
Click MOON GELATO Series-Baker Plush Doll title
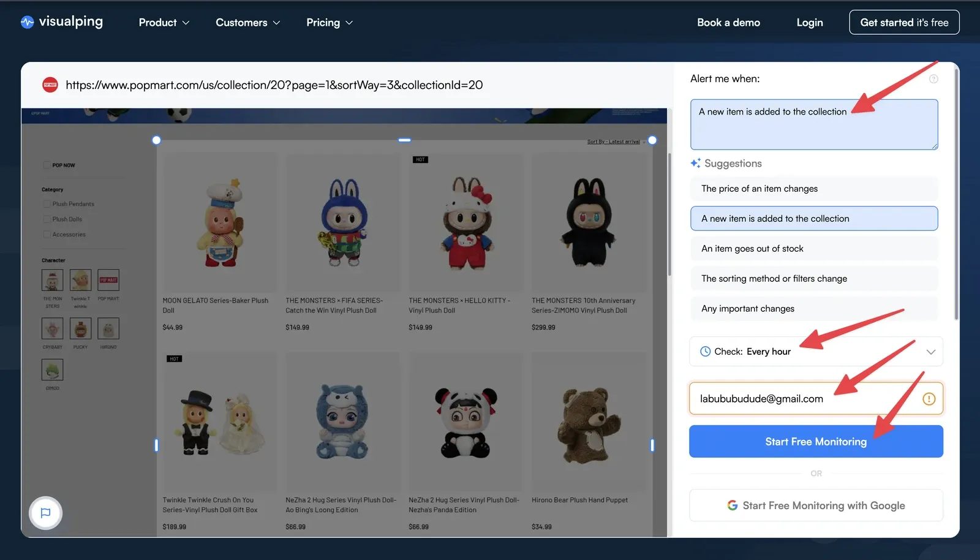[x=216, y=306]
